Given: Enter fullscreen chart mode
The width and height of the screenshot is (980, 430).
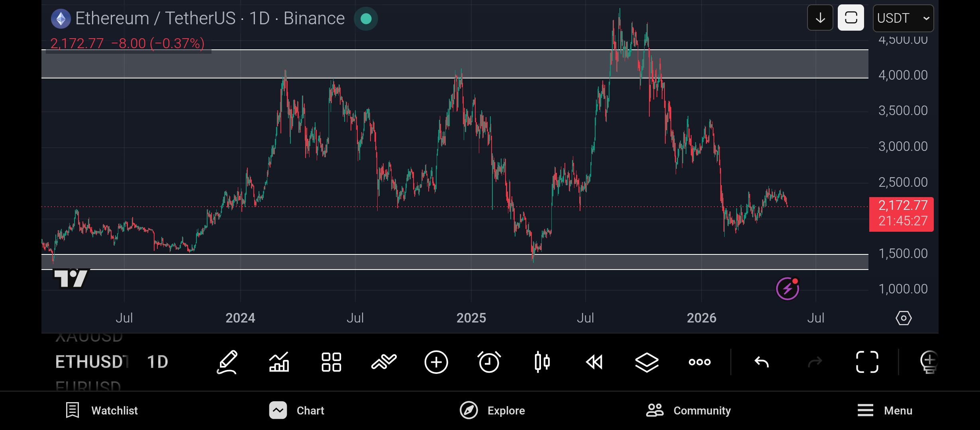Looking at the screenshot, I should pos(867,362).
